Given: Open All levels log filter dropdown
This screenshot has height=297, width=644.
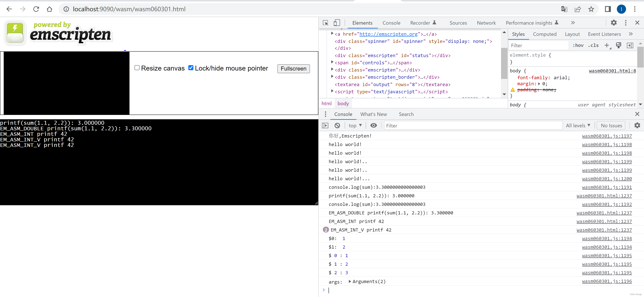Looking at the screenshot, I should coord(578,125).
